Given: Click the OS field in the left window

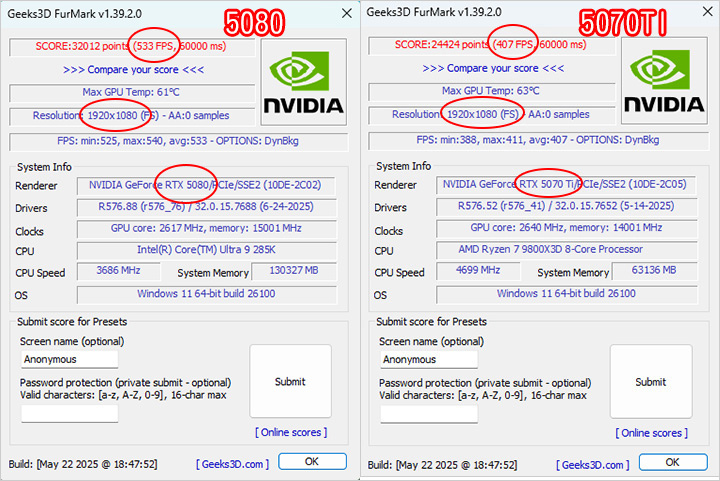Looking at the screenshot, I should click(x=207, y=294).
